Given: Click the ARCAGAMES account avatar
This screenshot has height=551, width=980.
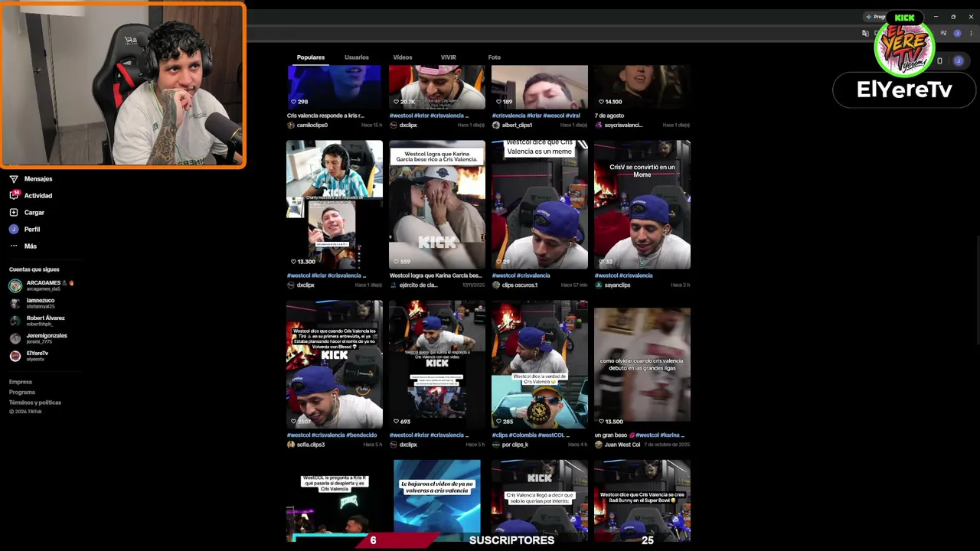Looking at the screenshot, I should 15,285.
